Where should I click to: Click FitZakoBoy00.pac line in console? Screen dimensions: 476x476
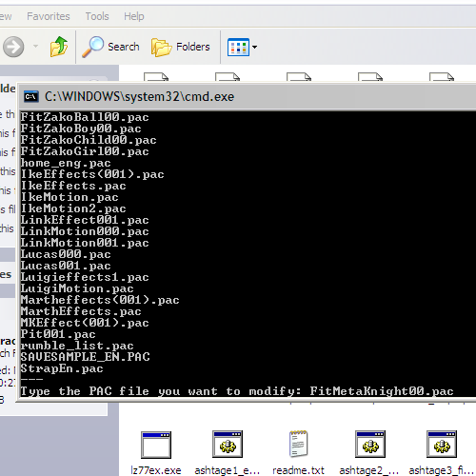click(81, 129)
